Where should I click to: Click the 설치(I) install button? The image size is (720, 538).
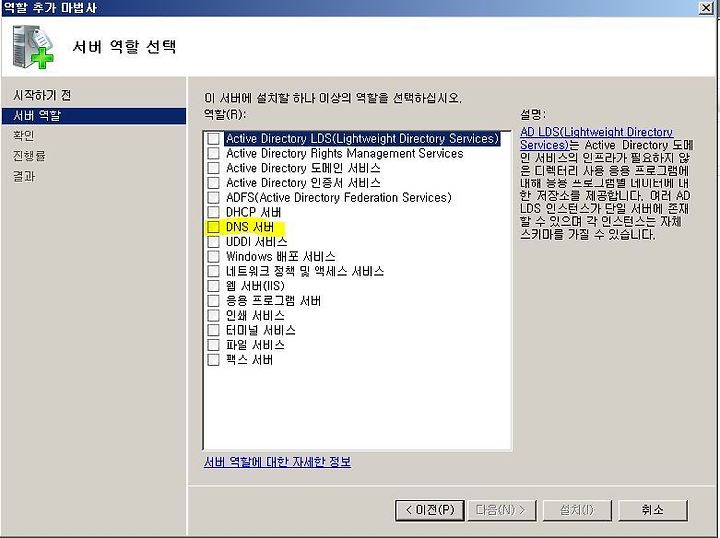tap(577, 510)
